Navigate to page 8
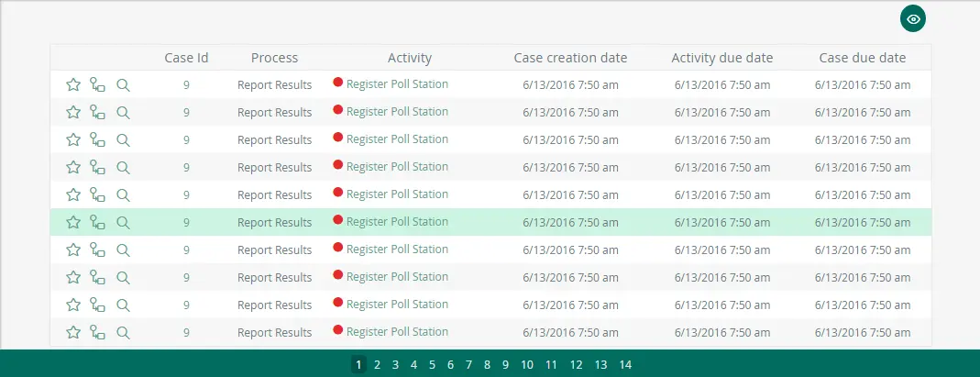The height and width of the screenshot is (377, 980). tap(487, 364)
